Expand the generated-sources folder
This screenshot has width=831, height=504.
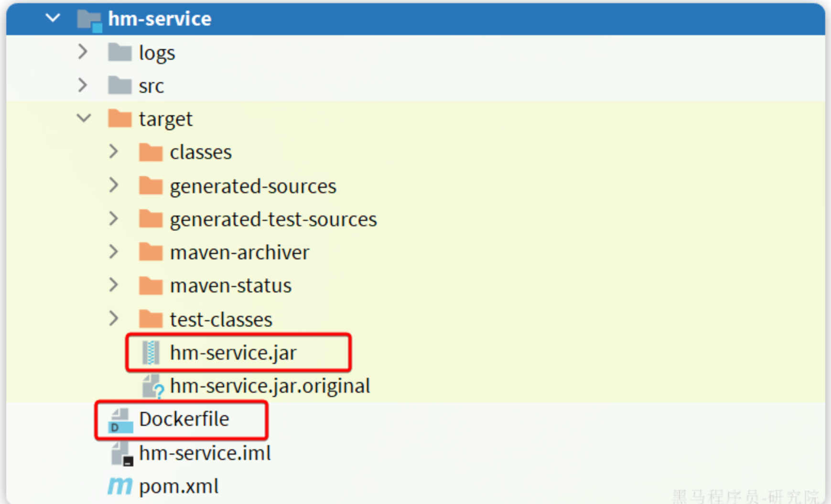coord(114,185)
